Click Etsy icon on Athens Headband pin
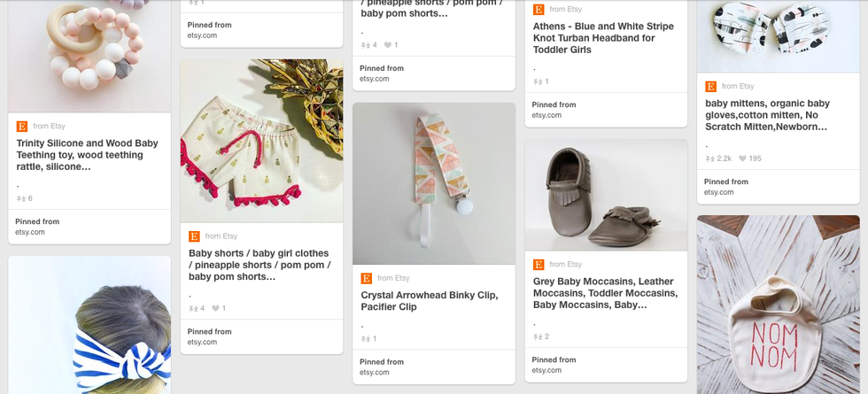 [539, 10]
